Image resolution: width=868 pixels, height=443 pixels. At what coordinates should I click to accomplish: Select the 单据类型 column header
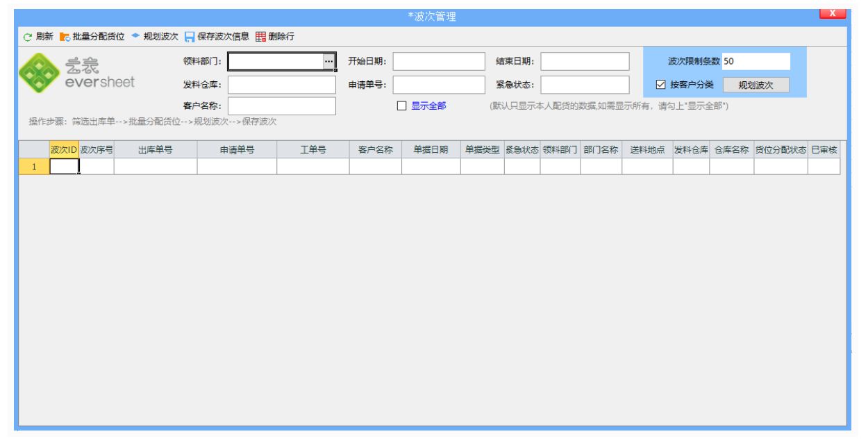483,149
